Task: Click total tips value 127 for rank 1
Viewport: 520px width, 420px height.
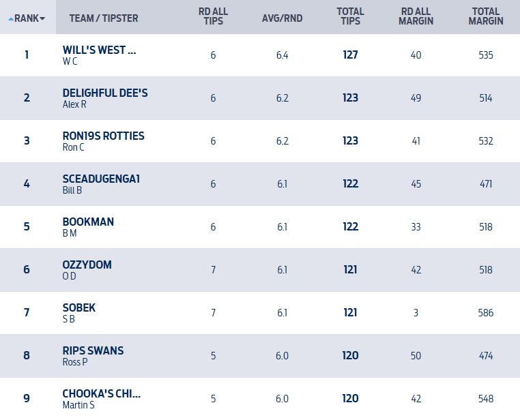Action: point(350,55)
